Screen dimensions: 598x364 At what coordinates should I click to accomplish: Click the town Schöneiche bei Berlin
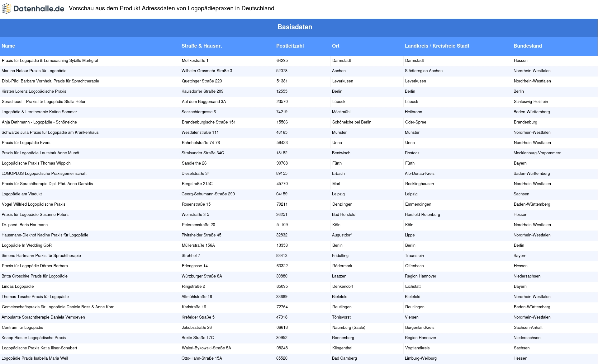pyautogui.click(x=352, y=122)
